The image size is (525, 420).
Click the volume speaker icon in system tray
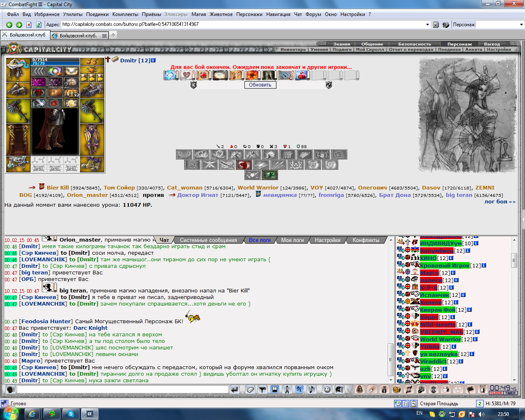point(482,414)
